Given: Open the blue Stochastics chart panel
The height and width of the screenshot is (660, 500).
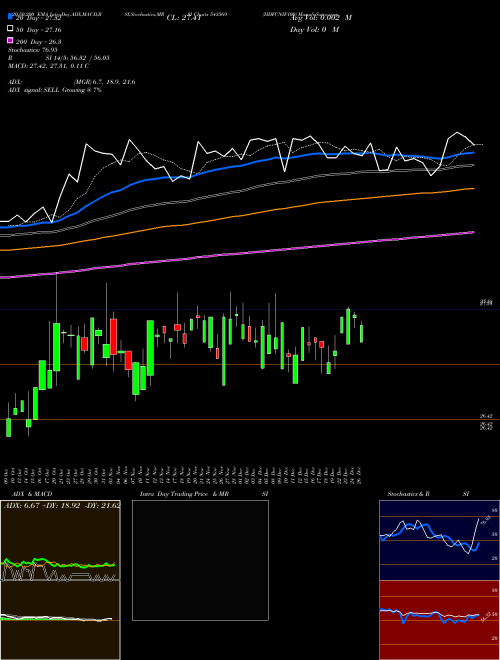Looking at the screenshot, I should click(x=439, y=540).
